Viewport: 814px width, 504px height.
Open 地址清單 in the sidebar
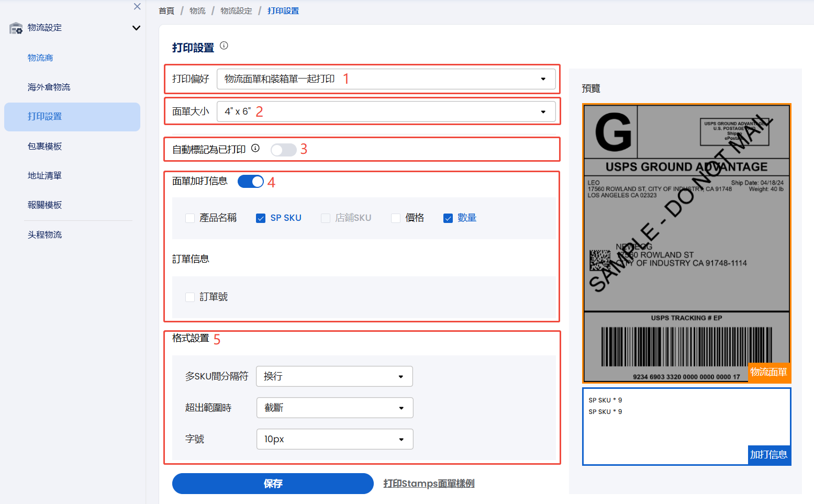44,175
